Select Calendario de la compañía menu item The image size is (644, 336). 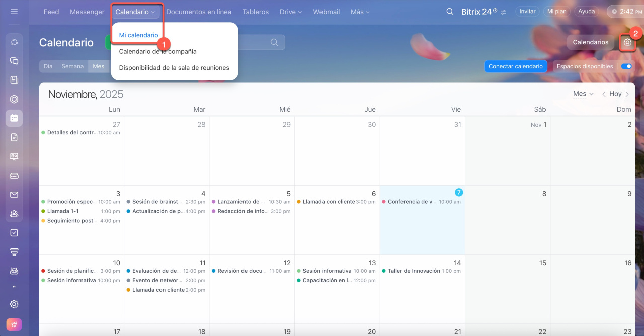tap(157, 51)
